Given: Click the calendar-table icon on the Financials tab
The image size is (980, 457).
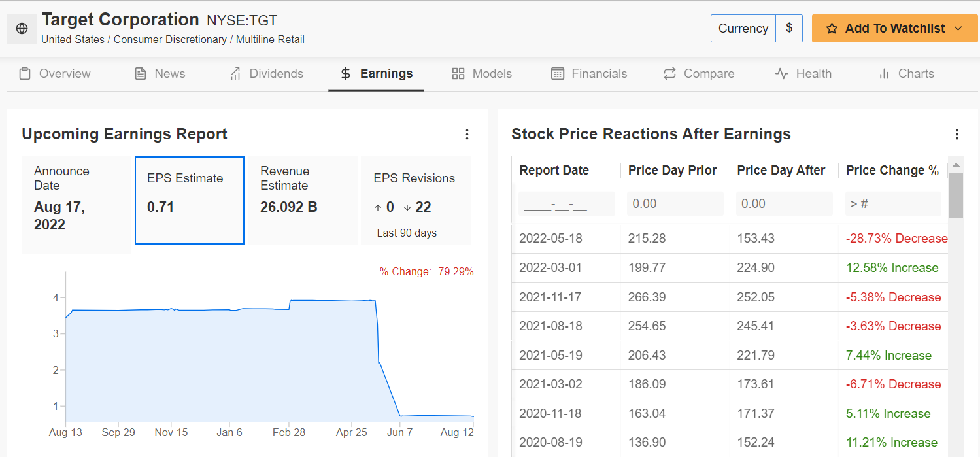Looking at the screenshot, I should (558, 74).
